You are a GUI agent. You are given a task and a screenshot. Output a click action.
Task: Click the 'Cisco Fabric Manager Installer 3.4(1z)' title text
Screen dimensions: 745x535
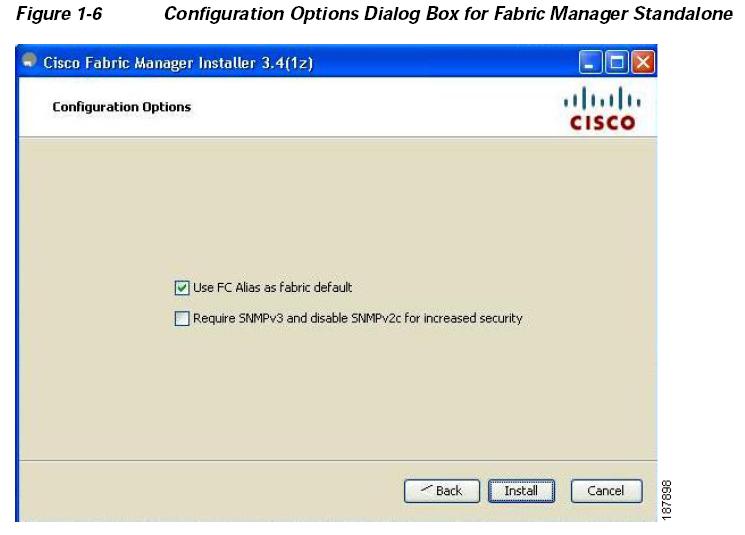pos(178,63)
